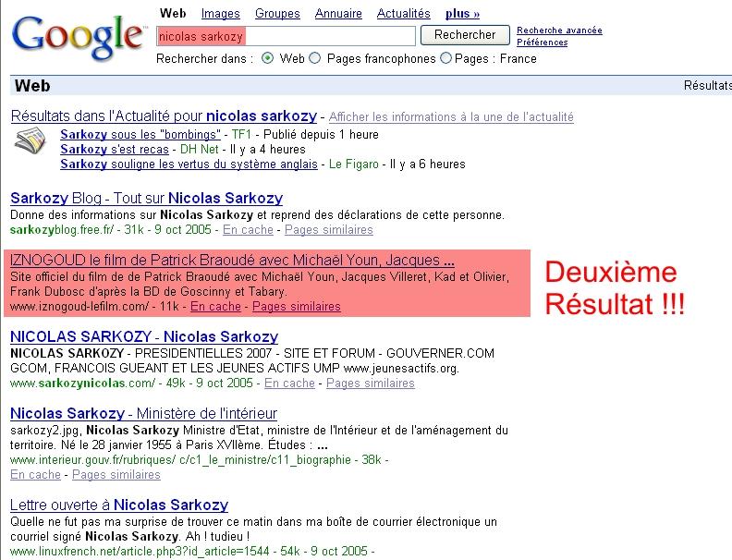Open result Sarkozy Blog - Tout sur Nicolas Sarkozy
This screenshot has width=732, height=560.
[x=147, y=198]
